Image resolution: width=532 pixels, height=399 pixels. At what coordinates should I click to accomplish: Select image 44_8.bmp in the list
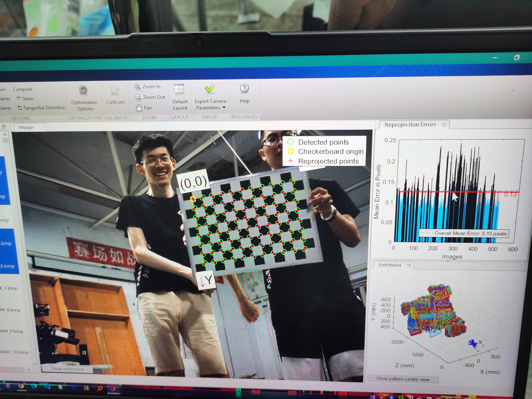coord(10,310)
